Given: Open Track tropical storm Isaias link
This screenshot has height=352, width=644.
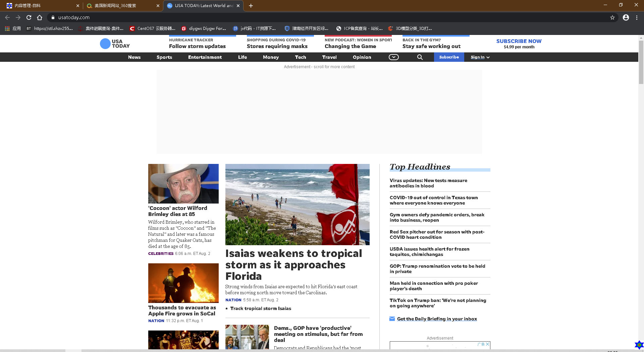Looking at the screenshot, I should pyautogui.click(x=261, y=308).
